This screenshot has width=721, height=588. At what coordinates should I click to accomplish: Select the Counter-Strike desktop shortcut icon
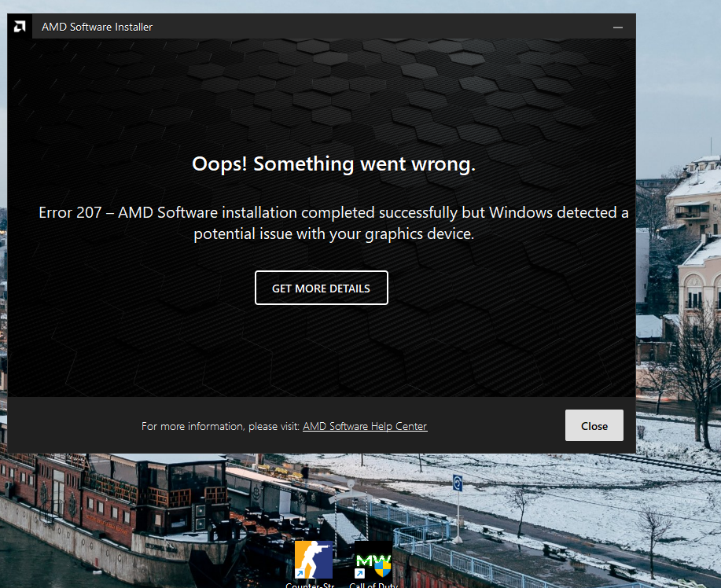tap(313, 560)
